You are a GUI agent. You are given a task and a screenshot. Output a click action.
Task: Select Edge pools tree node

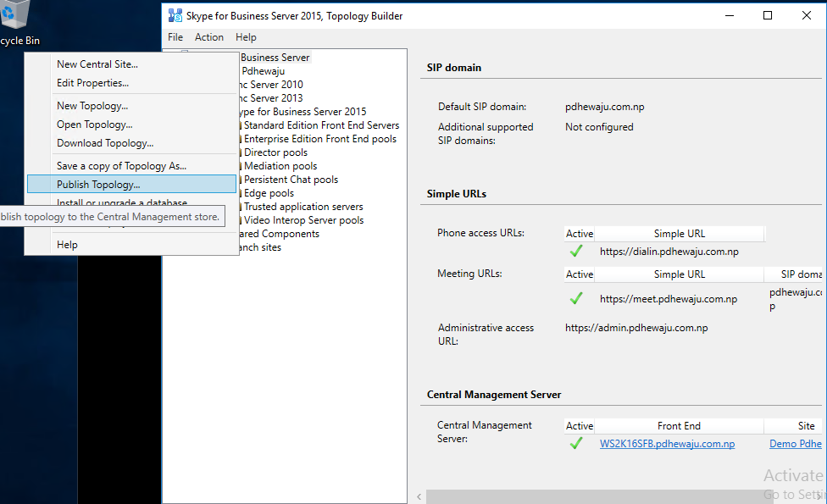click(269, 193)
